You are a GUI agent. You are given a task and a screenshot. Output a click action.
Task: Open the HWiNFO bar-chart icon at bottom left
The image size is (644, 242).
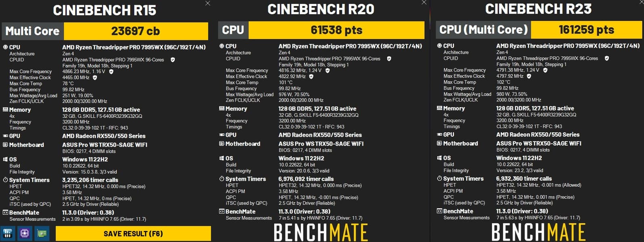(8, 233)
